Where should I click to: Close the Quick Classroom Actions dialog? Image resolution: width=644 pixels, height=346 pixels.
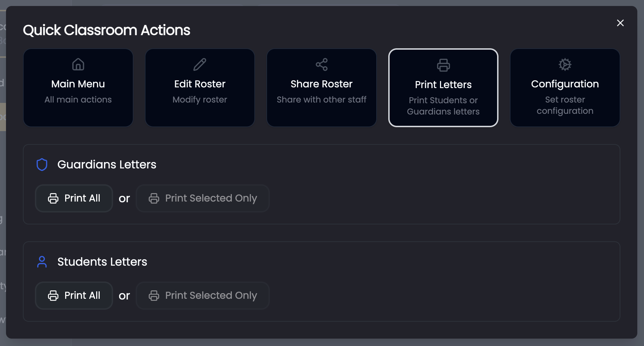click(620, 23)
